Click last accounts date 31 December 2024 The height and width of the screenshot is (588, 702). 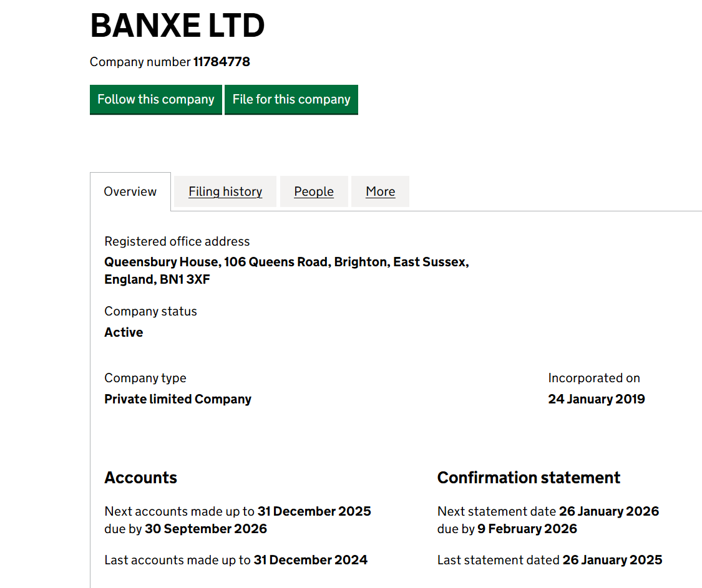[310, 560]
